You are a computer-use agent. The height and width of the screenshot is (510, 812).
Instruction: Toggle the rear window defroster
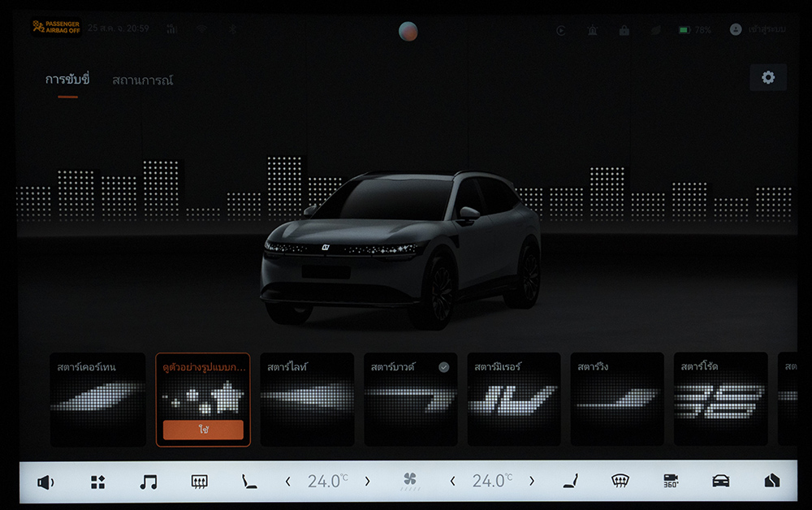199,482
